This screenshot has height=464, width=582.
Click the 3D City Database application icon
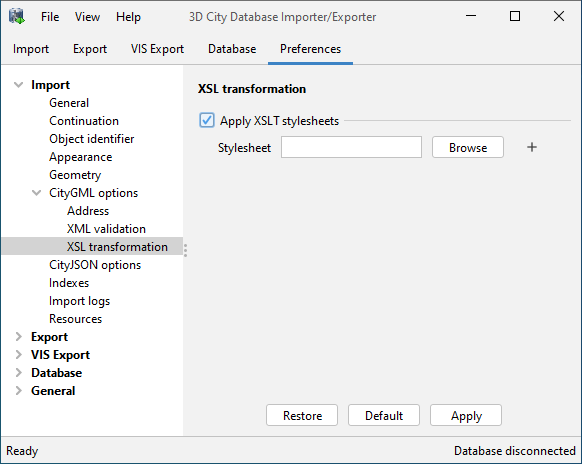coord(17,17)
